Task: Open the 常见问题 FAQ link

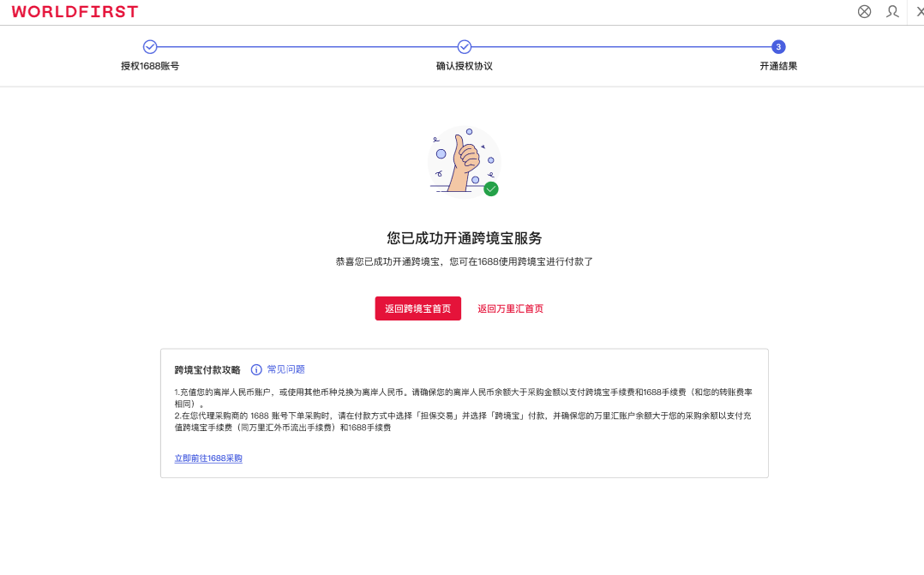Action: [285, 369]
